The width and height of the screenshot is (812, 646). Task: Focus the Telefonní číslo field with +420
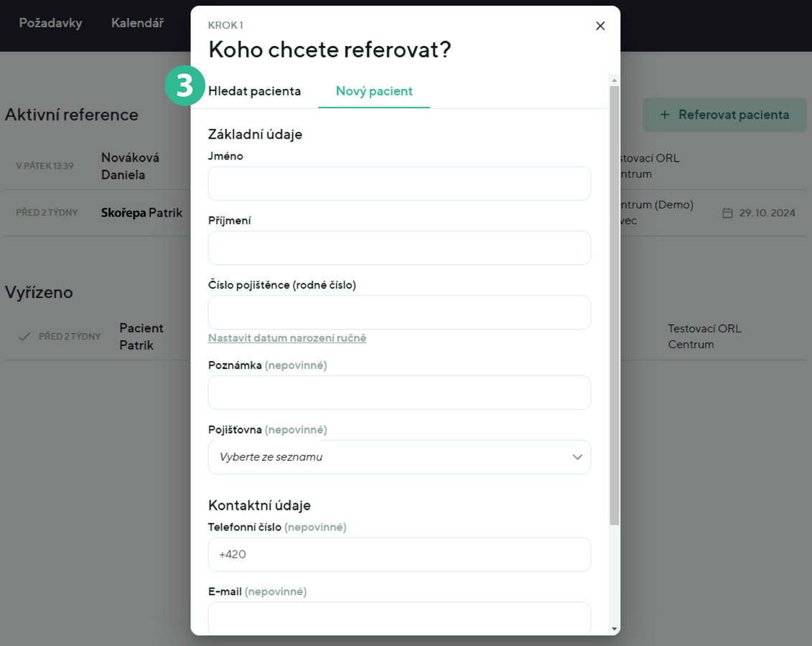[399, 555]
